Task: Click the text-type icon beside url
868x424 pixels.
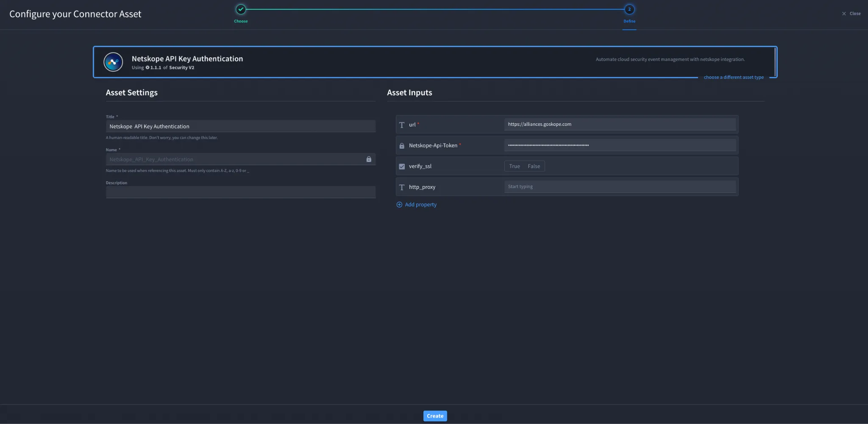Action: 402,125
